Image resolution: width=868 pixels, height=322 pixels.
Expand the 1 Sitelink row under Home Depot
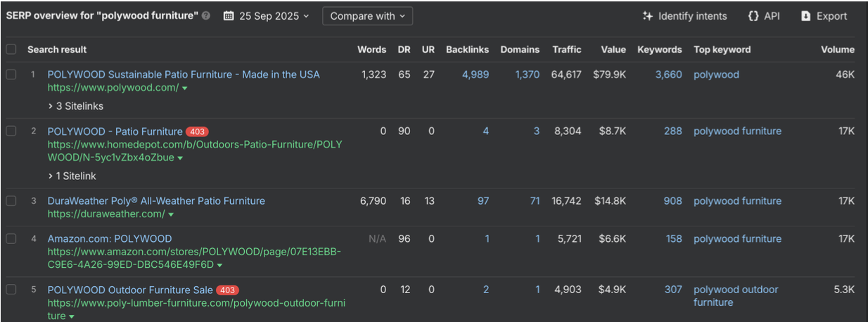[x=72, y=176]
